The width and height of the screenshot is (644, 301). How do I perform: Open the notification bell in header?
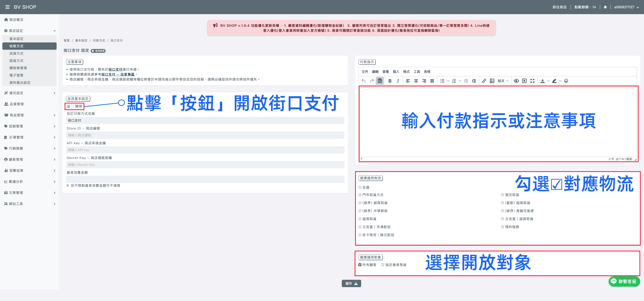605,7
